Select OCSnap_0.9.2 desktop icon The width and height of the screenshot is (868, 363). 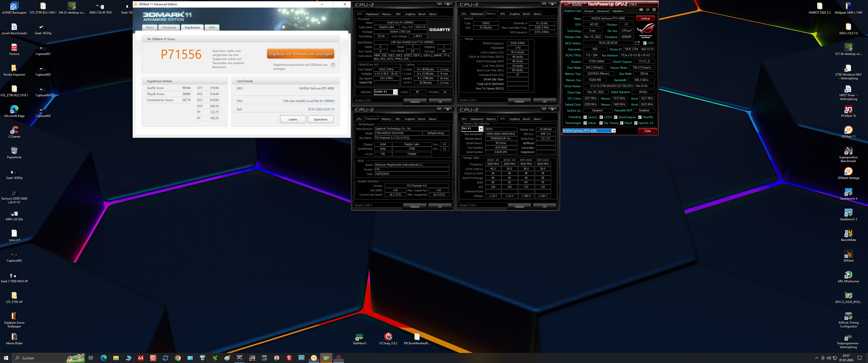pyautogui.click(x=388, y=339)
